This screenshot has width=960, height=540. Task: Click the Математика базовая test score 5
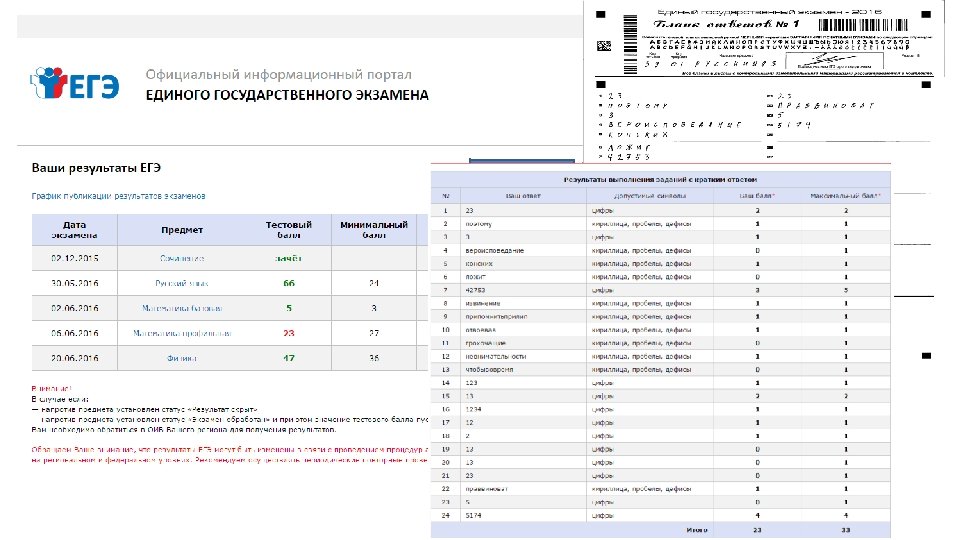289,309
